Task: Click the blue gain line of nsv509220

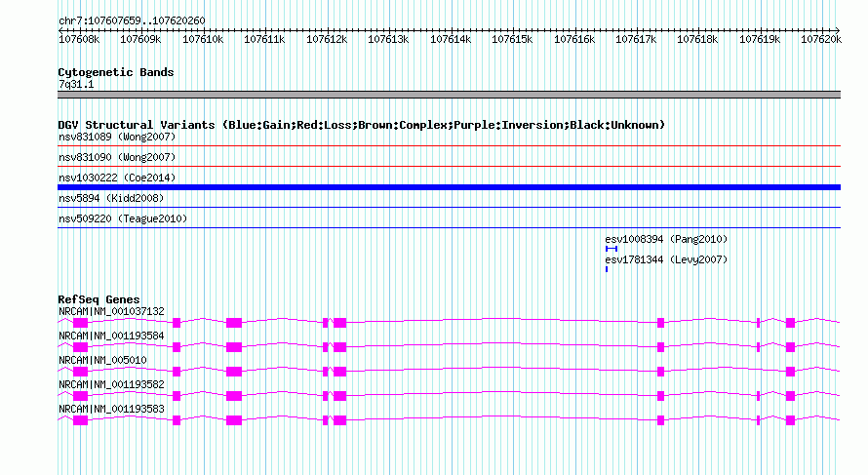Action: pos(449,228)
